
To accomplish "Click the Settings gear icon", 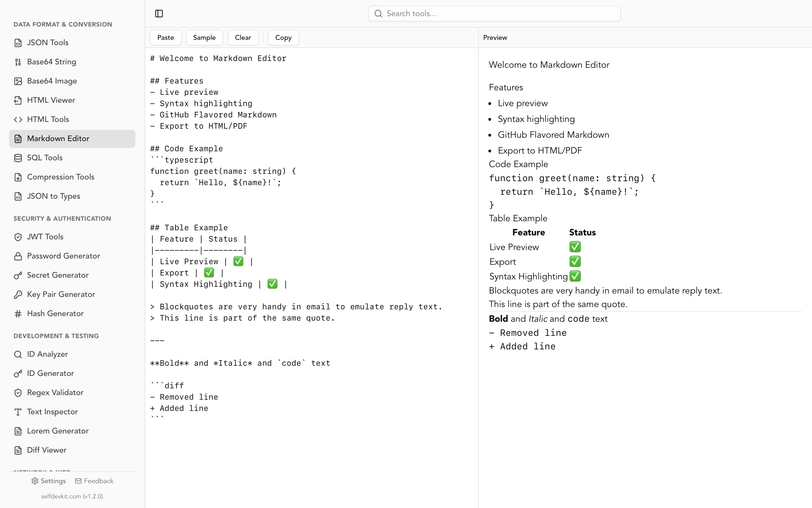I will (x=35, y=481).
